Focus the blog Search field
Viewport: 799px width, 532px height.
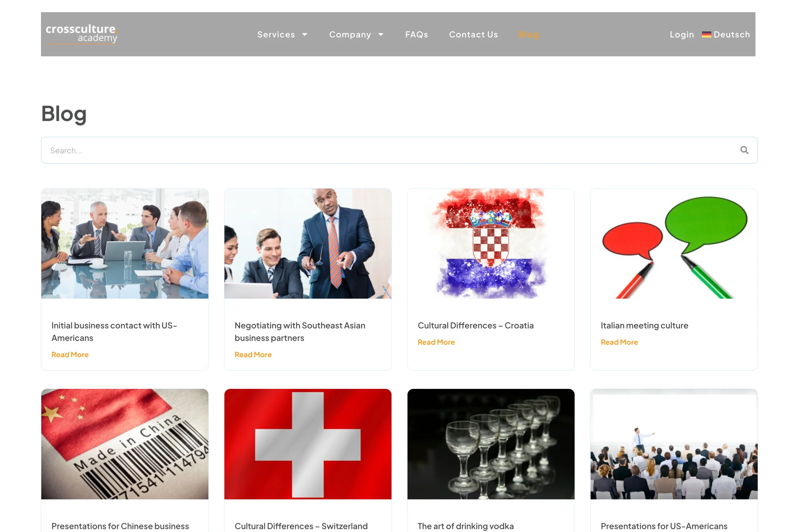coord(399,150)
